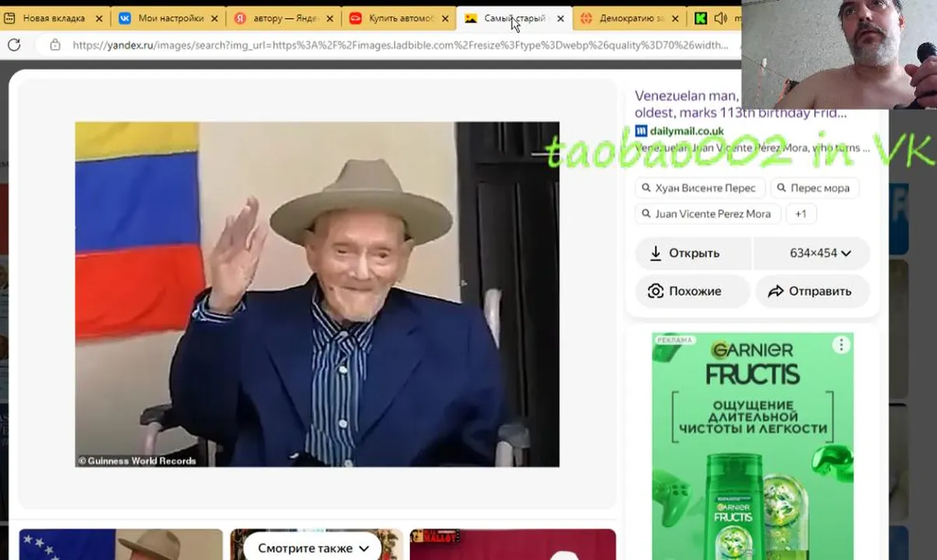Click the Открыть download button
Viewport: 937px width, 560px height.
693,253
